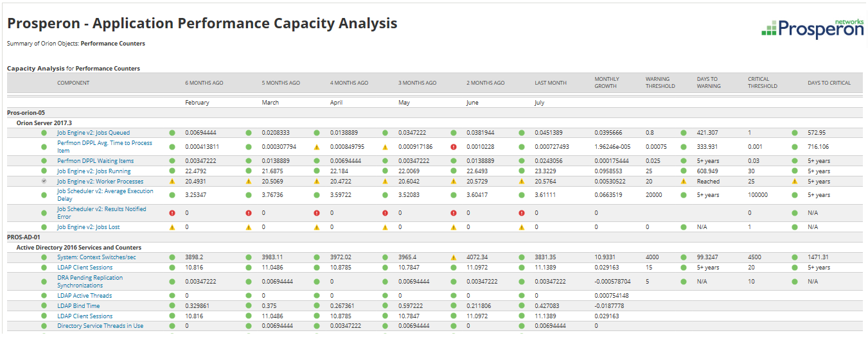
Task: Click green status dot beside LDAP Bind Time
Action: pyautogui.click(x=44, y=306)
